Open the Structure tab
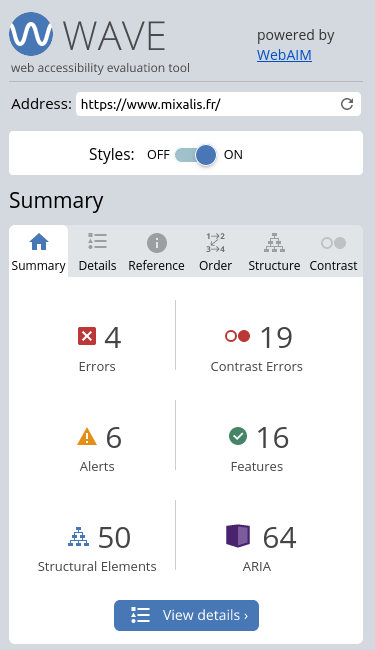Image resolution: width=375 pixels, height=650 pixels. (x=274, y=251)
